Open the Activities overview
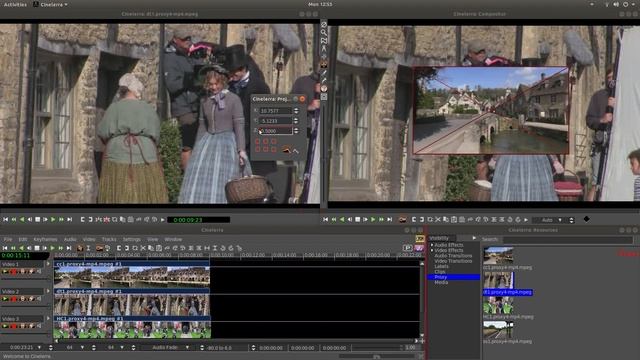 pyautogui.click(x=15, y=4)
